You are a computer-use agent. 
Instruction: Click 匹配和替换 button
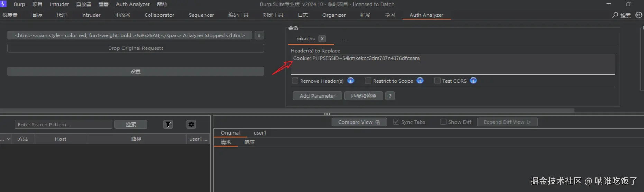[364, 96]
